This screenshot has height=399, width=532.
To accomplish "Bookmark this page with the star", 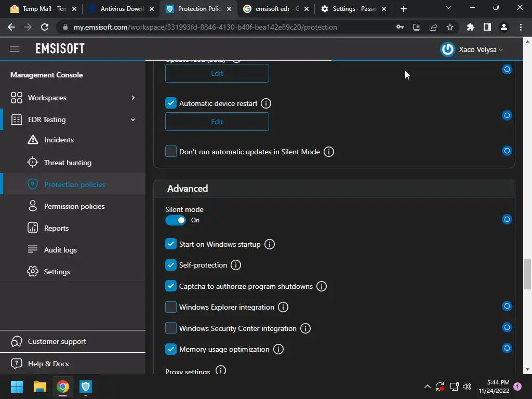I will 450,27.
